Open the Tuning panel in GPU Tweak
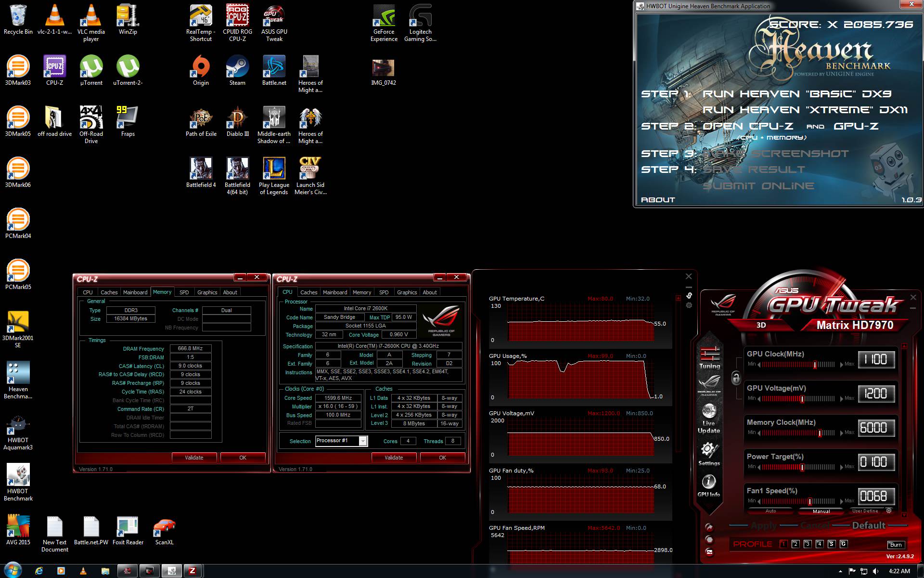Viewport: 924px width, 578px height. click(x=709, y=357)
